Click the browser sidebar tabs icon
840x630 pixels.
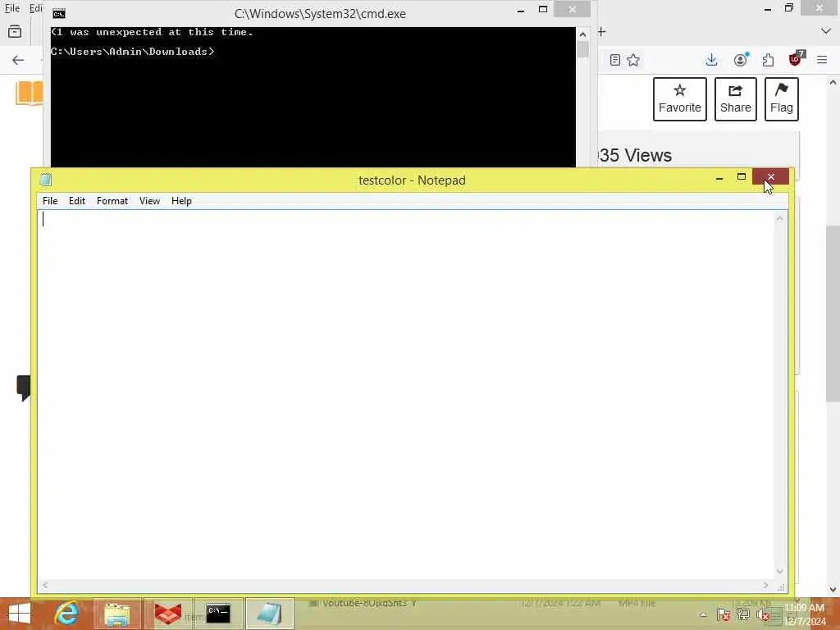point(15,32)
